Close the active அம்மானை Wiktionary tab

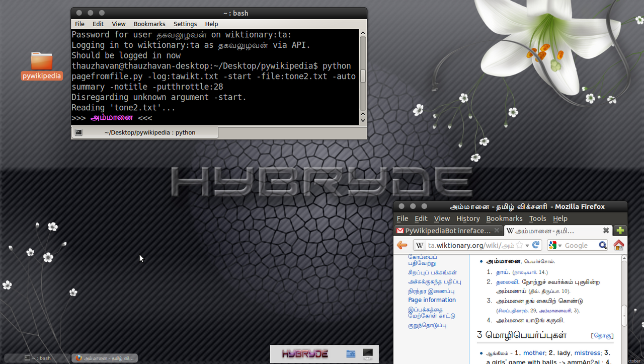(x=606, y=230)
